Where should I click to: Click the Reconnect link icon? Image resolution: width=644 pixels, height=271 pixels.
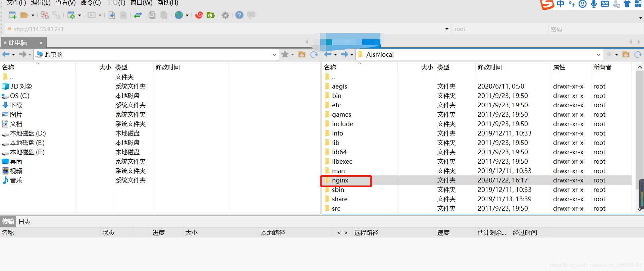[x=56, y=15]
